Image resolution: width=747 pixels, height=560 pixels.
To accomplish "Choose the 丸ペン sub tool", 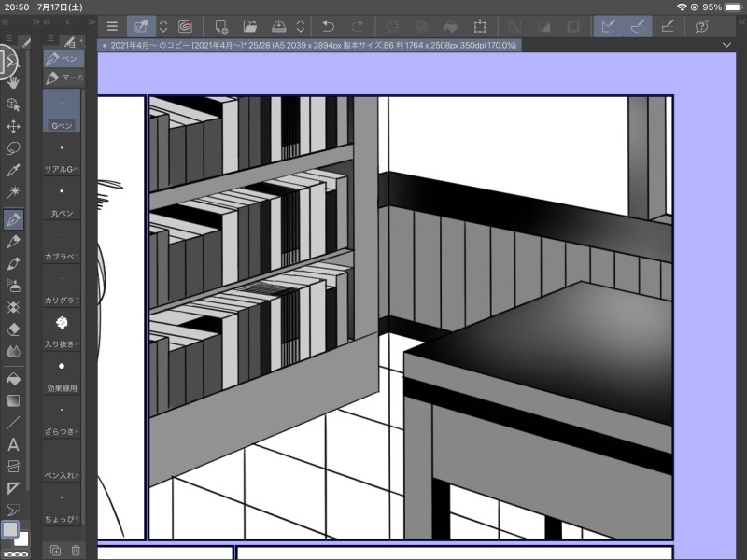I will coord(62,199).
